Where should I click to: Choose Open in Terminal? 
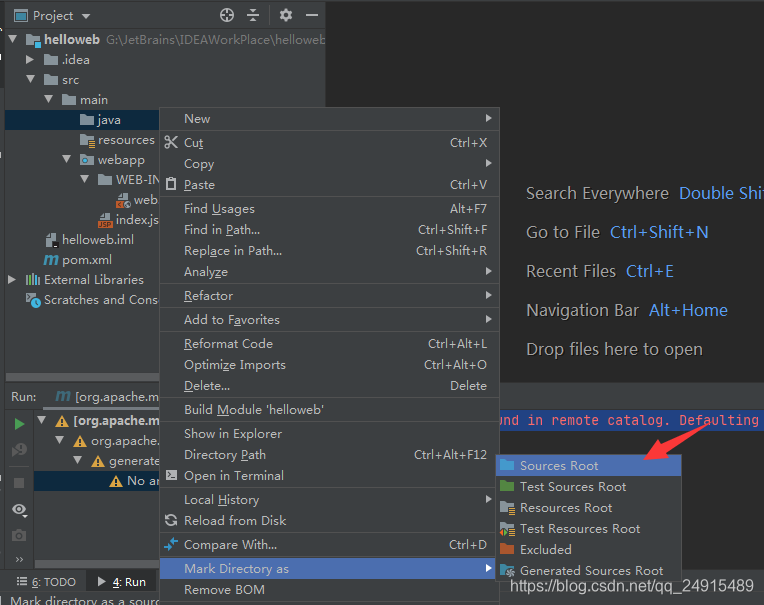329,475
